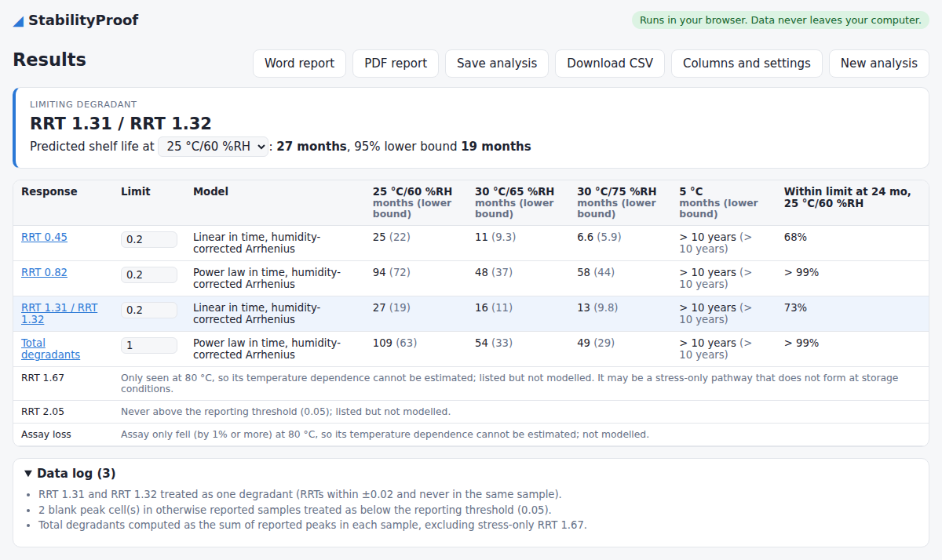Click the StabilityProof triangle logo icon

18,21
